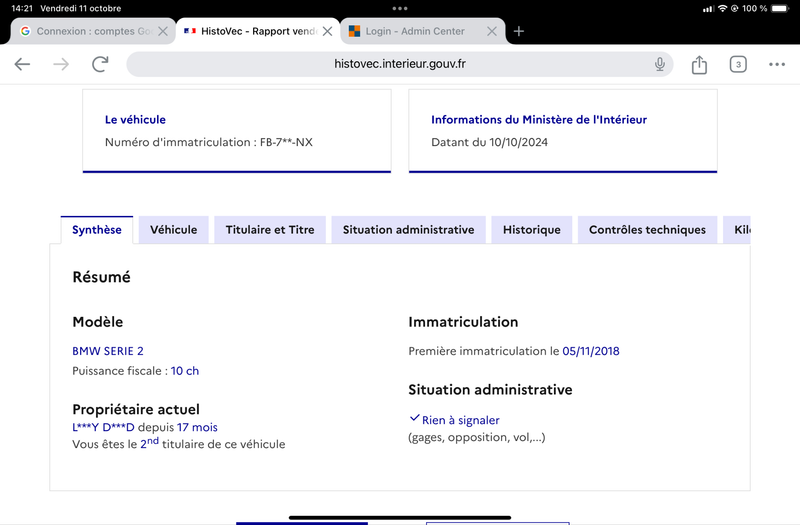The image size is (800, 525).
Task: Select the Contrôles techniques tab
Action: (647, 230)
